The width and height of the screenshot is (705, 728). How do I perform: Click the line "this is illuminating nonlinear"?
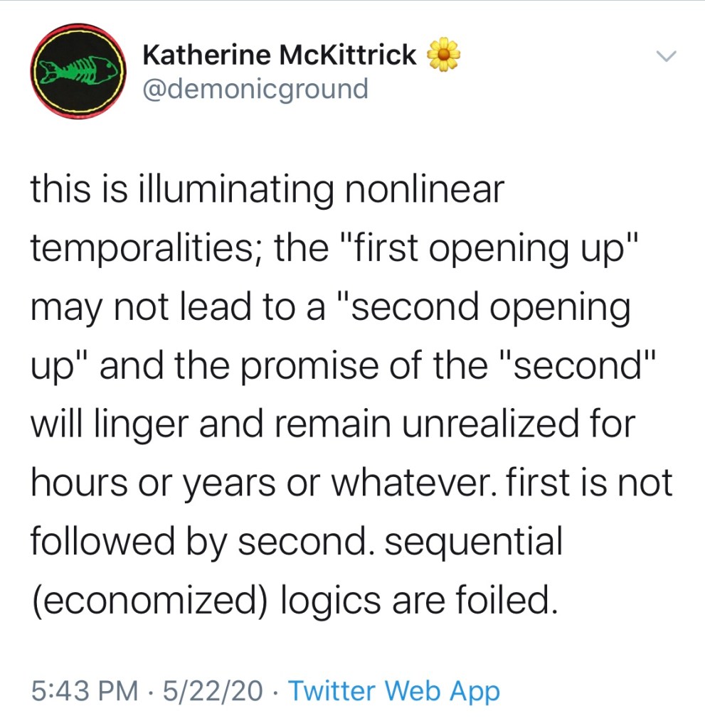tap(267, 191)
